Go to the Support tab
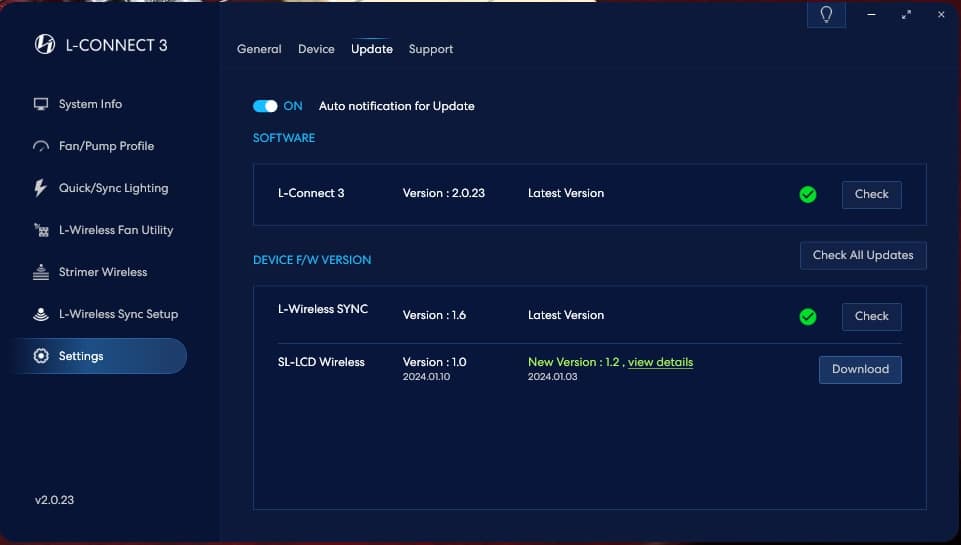 [x=431, y=49]
